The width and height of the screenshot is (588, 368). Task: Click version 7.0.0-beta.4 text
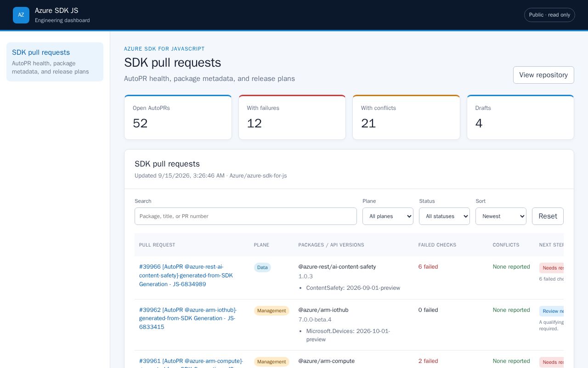click(315, 320)
